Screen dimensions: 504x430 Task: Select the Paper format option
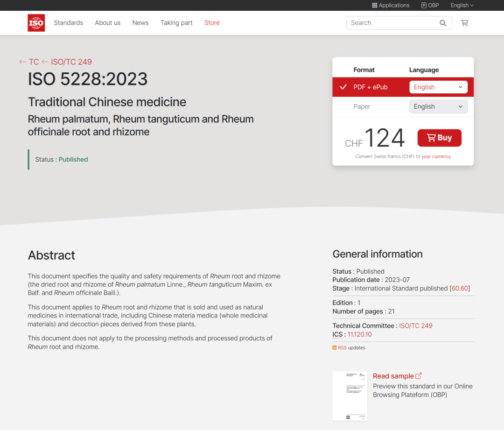click(362, 106)
